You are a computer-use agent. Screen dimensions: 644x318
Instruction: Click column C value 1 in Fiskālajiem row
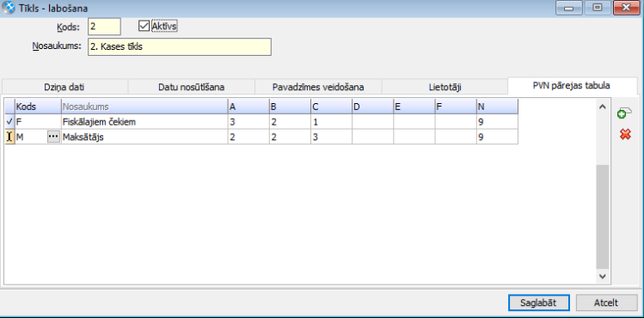pyautogui.click(x=331, y=122)
